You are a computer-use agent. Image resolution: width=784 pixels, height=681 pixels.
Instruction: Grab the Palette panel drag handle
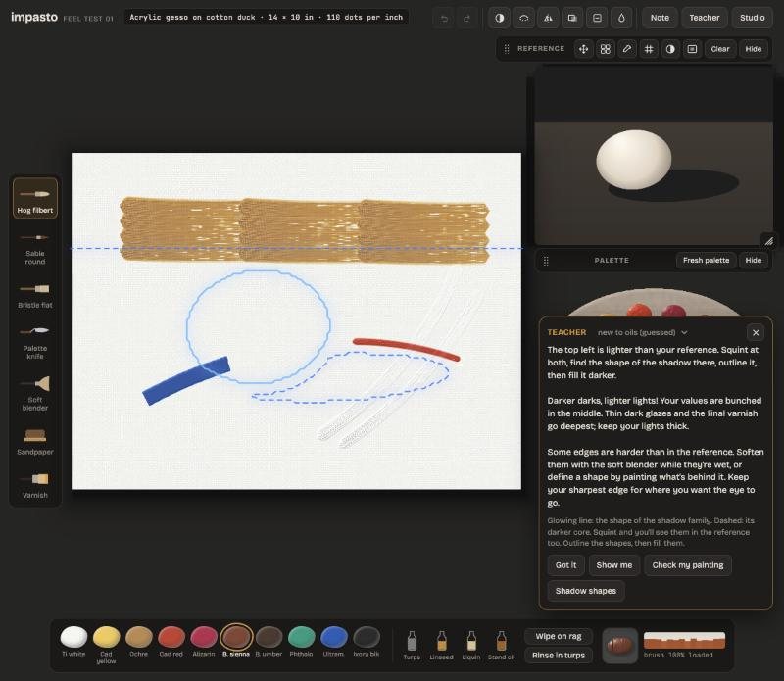(x=546, y=261)
